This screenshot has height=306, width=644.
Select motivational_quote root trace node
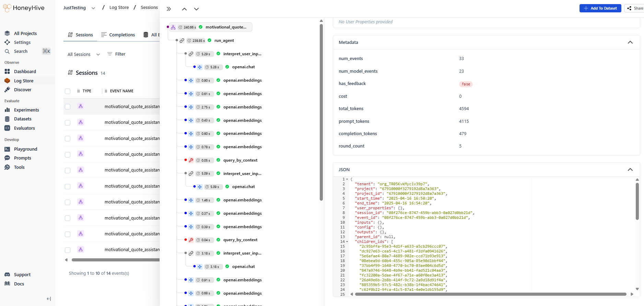(211, 27)
